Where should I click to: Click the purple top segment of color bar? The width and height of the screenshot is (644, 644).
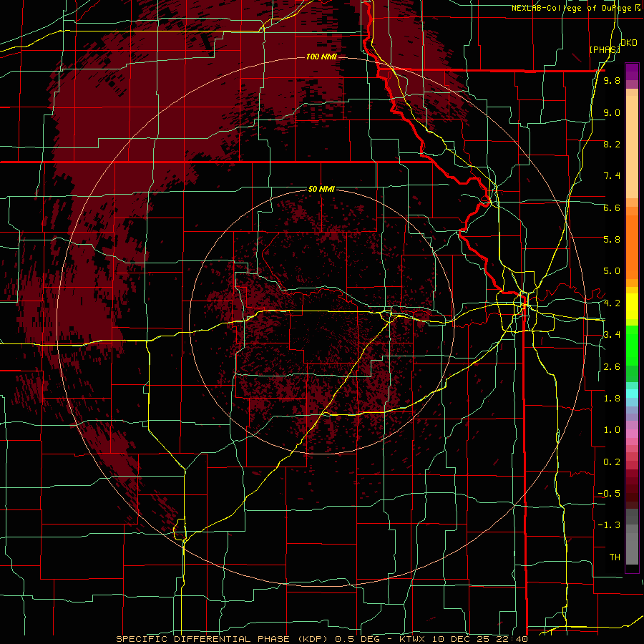632,72
